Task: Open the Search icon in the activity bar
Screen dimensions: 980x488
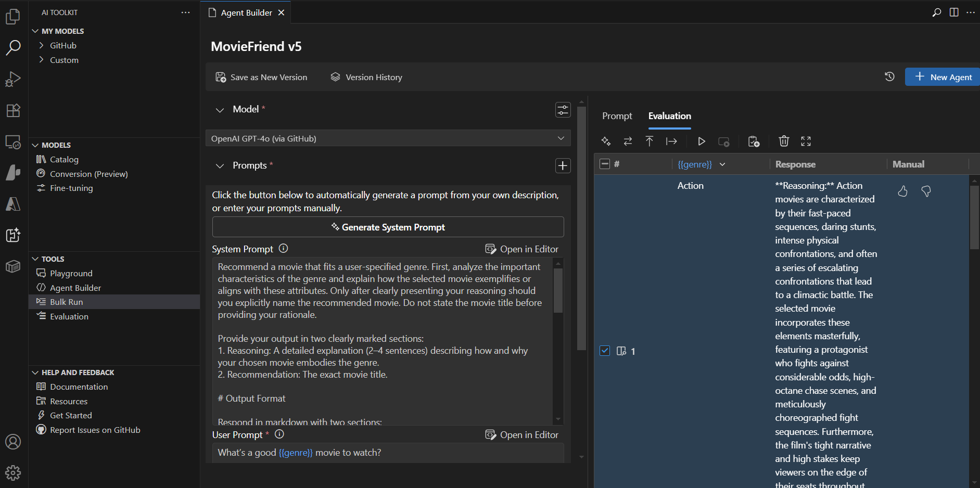Action: tap(13, 47)
